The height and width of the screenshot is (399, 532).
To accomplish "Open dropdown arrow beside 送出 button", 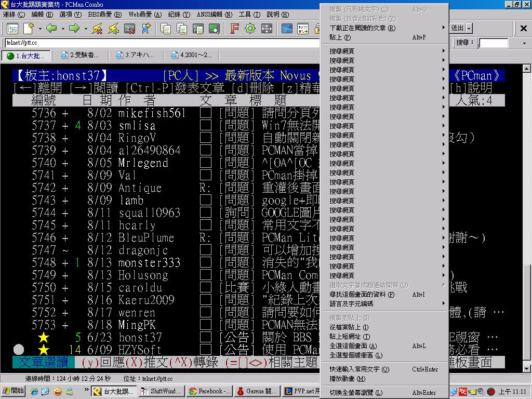I will pos(470,28).
